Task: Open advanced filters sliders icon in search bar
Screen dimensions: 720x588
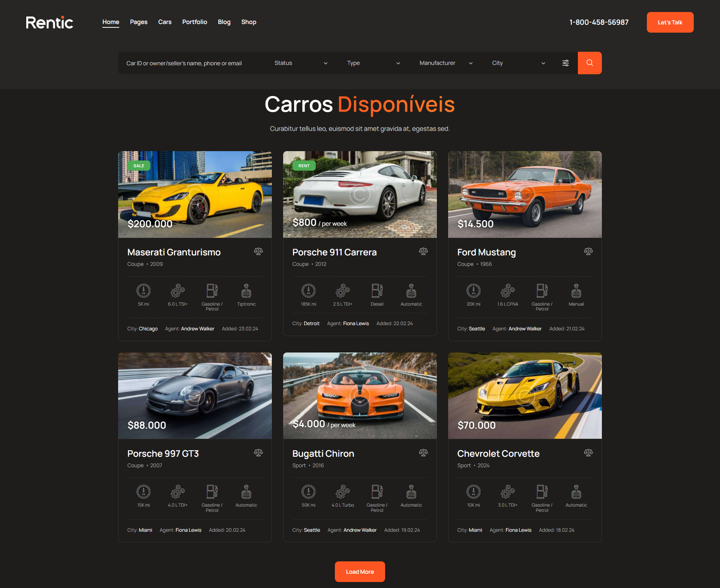Action: tap(565, 63)
